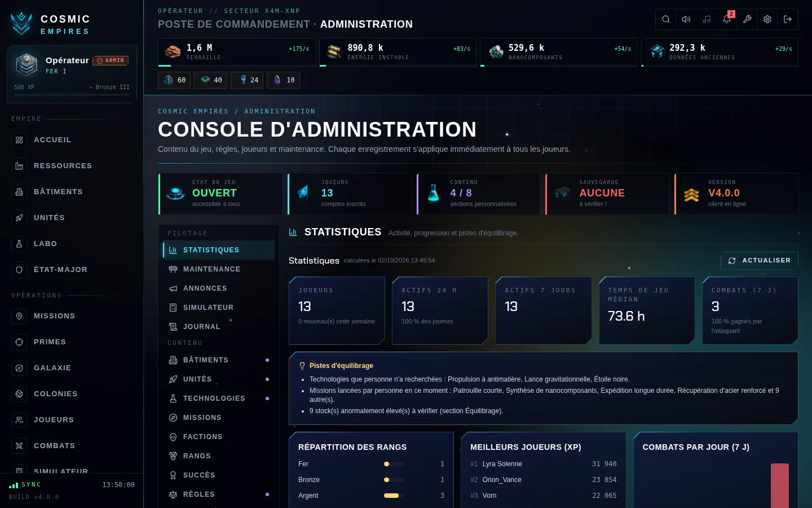Click the Succès award icon
This screenshot has width=812, height=508.
click(173, 475)
